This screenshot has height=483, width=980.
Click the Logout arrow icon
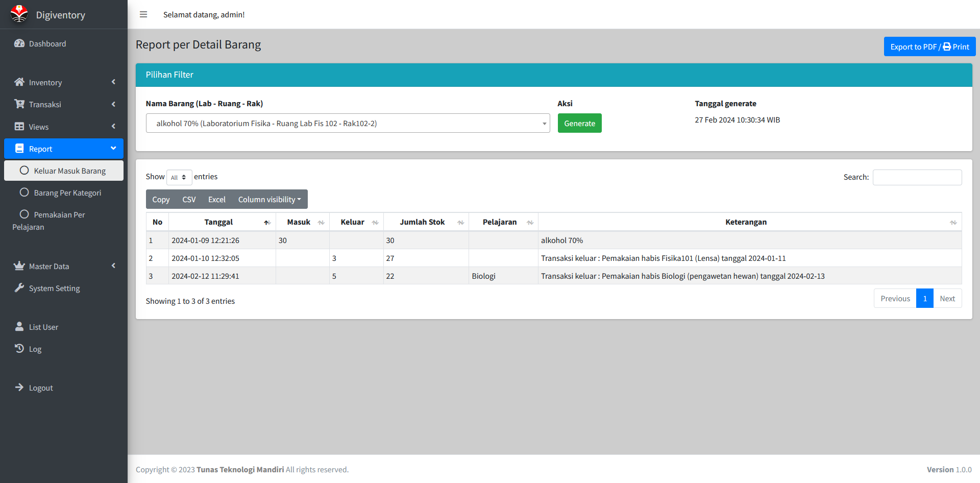pos(19,388)
